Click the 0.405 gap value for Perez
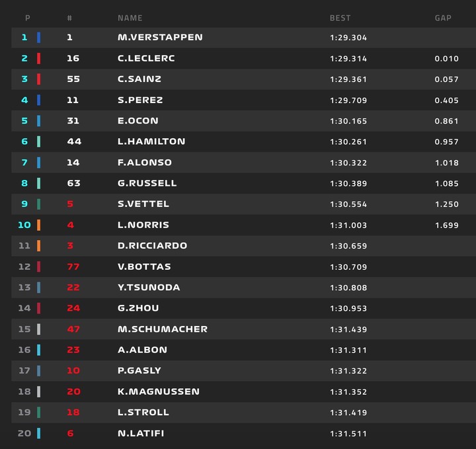This screenshot has height=449, width=476. point(446,101)
